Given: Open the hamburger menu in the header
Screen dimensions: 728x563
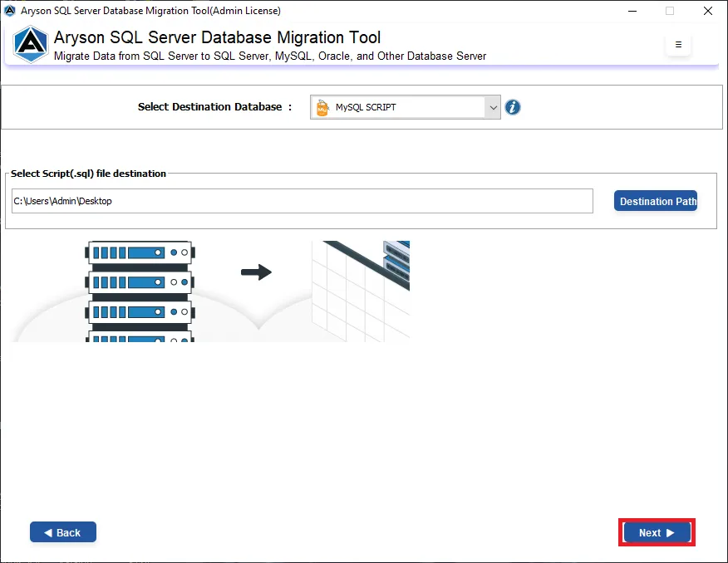Looking at the screenshot, I should pyautogui.click(x=678, y=45).
